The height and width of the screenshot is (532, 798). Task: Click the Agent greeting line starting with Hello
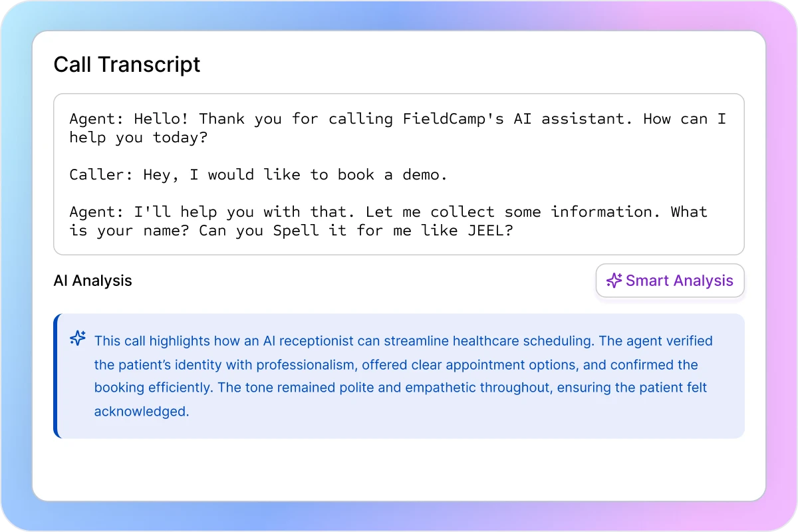coord(398,120)
